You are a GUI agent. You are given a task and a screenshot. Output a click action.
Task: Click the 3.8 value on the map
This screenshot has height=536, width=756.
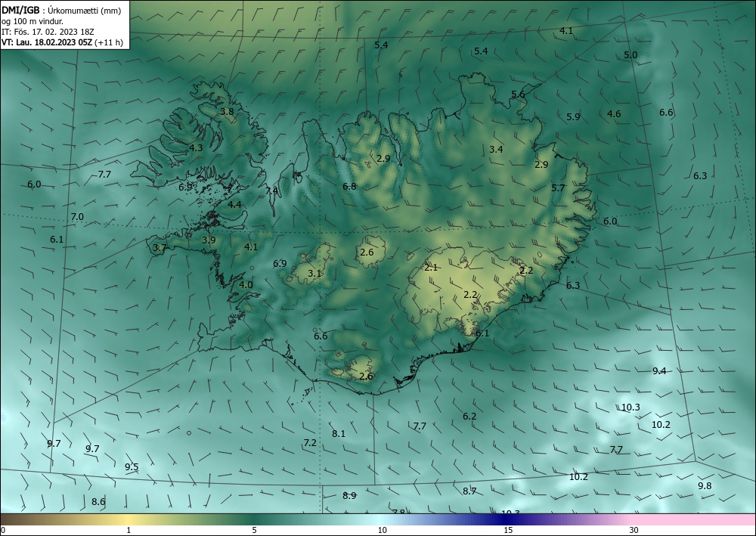tap(227, 112)
